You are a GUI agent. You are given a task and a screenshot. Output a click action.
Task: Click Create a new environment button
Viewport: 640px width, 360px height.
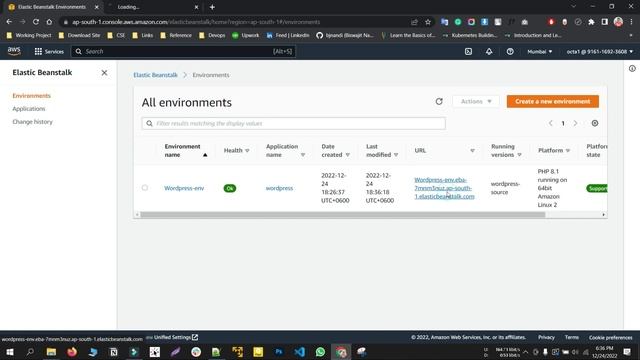click(553, 101)
